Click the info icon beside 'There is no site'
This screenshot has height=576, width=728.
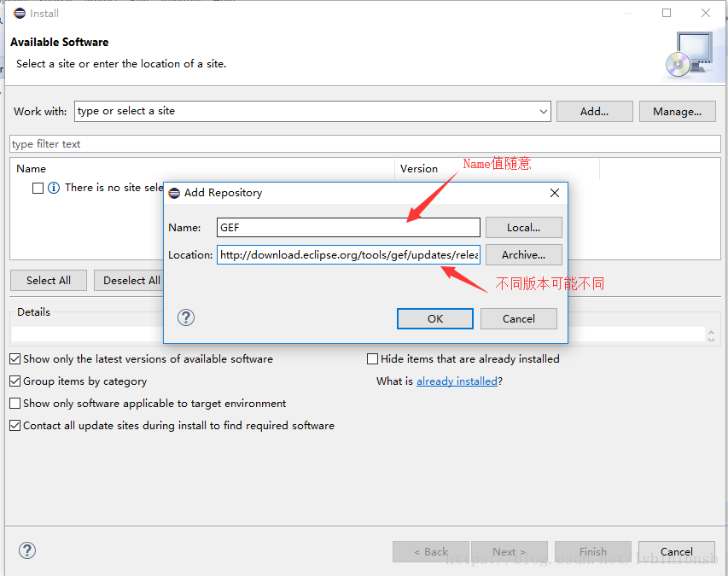click(54, 188)
